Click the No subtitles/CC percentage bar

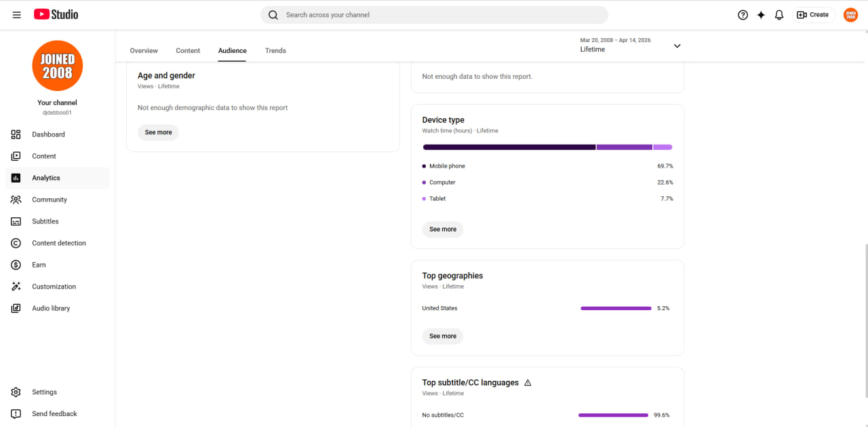click(x=613, y=415)
